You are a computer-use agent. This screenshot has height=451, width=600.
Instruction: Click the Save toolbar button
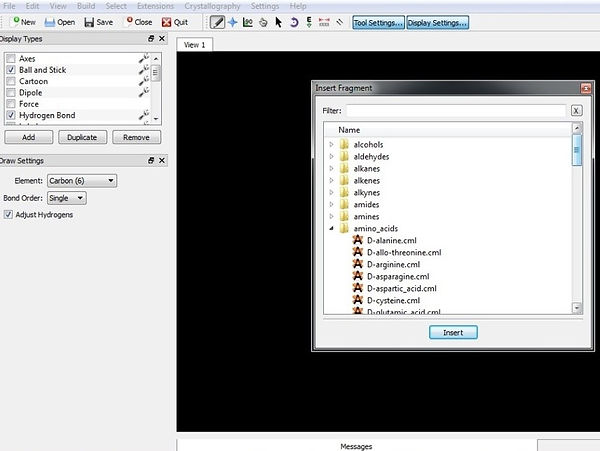click(x=99, y=23)
